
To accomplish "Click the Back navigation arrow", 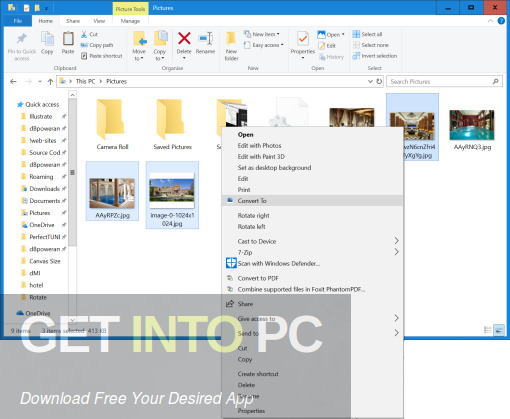I will [13, 81].
